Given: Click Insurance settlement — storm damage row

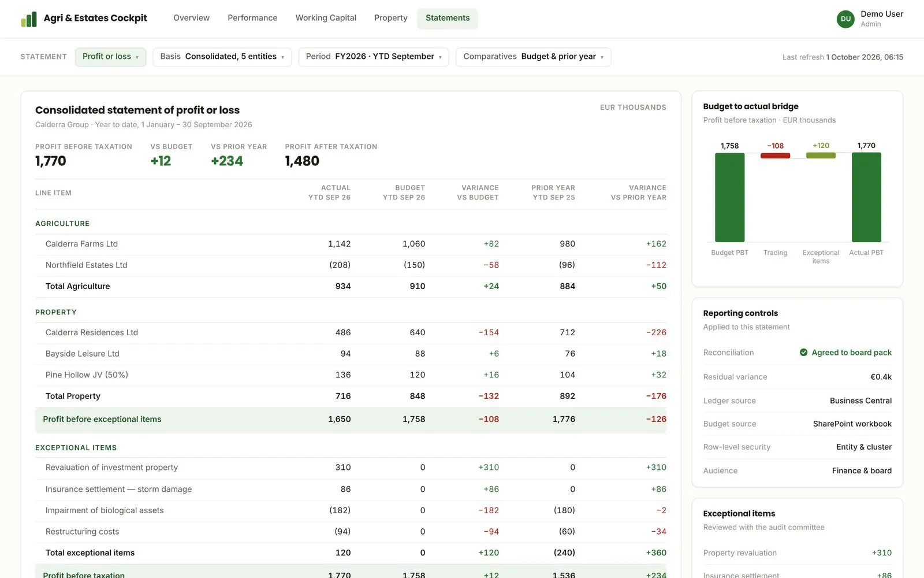Looking at the screenshot, I should click(351, 489).
